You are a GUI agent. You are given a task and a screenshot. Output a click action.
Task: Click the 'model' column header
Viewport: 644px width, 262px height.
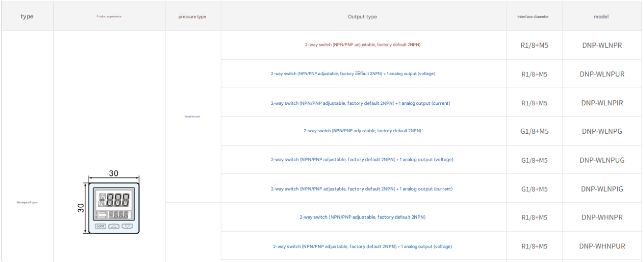(x=601, y=17)
